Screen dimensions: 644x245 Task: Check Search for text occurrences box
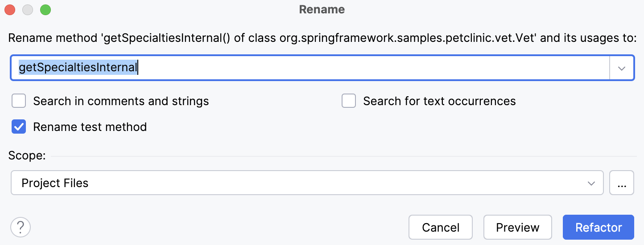(349, 101)
